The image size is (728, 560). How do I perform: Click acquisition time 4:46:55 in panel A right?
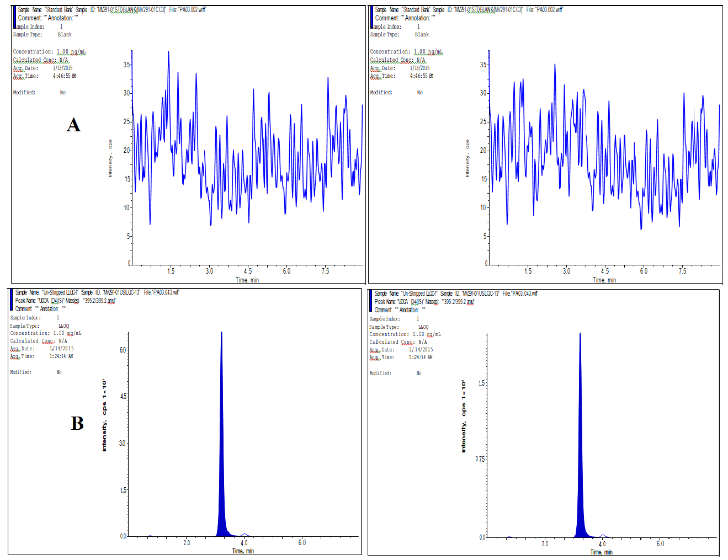point(422,76)
